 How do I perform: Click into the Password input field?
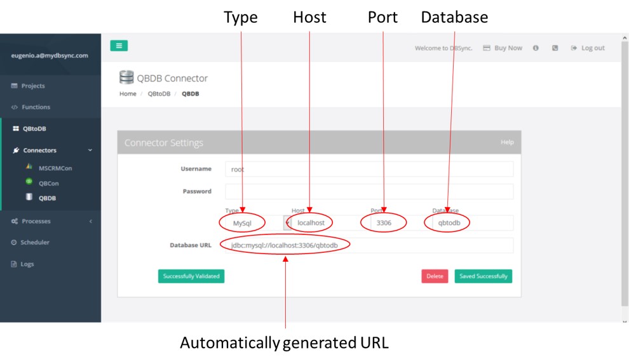click(369, 191)
